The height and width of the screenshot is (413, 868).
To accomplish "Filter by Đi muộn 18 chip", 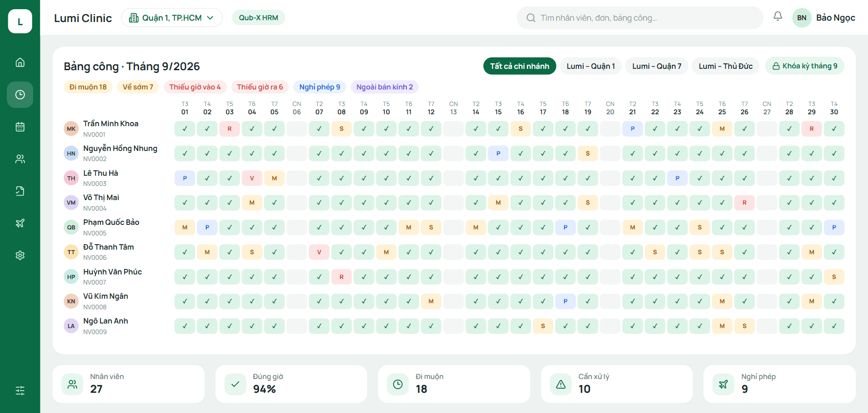I will 88,87.
